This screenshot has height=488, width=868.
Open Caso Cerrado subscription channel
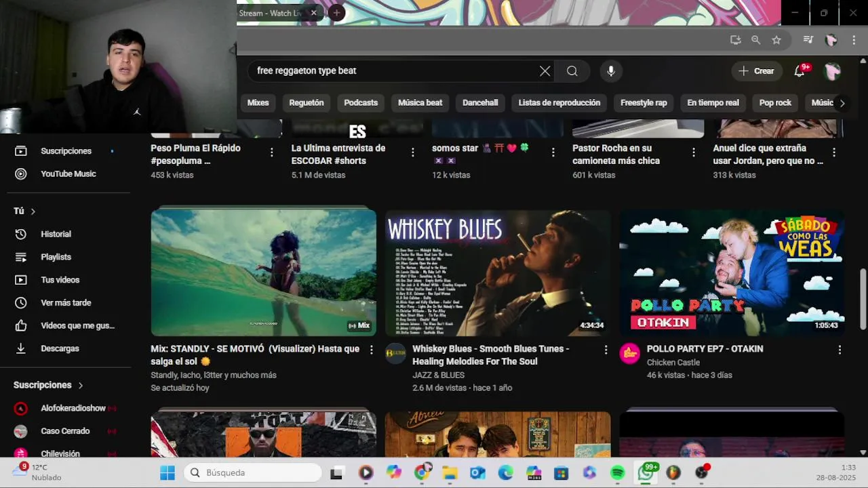[66, 431]
